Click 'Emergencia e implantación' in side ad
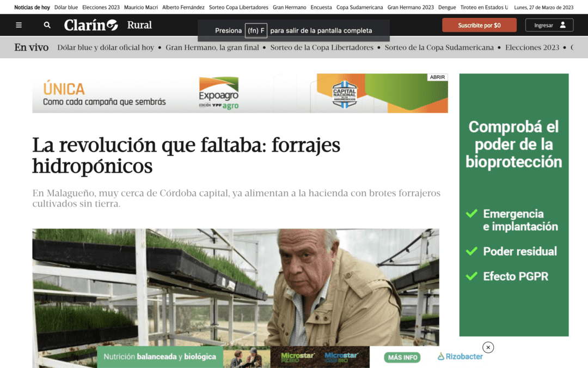 (520, 220)
